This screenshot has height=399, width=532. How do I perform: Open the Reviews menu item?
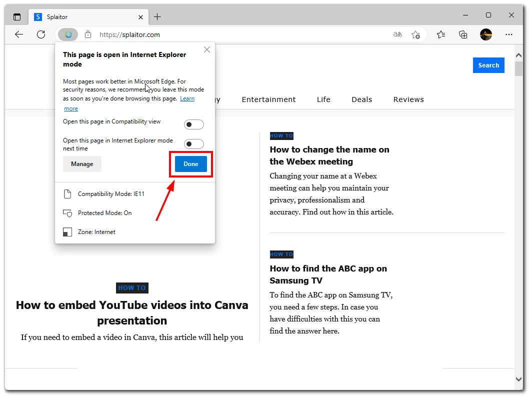pos(408,99)
